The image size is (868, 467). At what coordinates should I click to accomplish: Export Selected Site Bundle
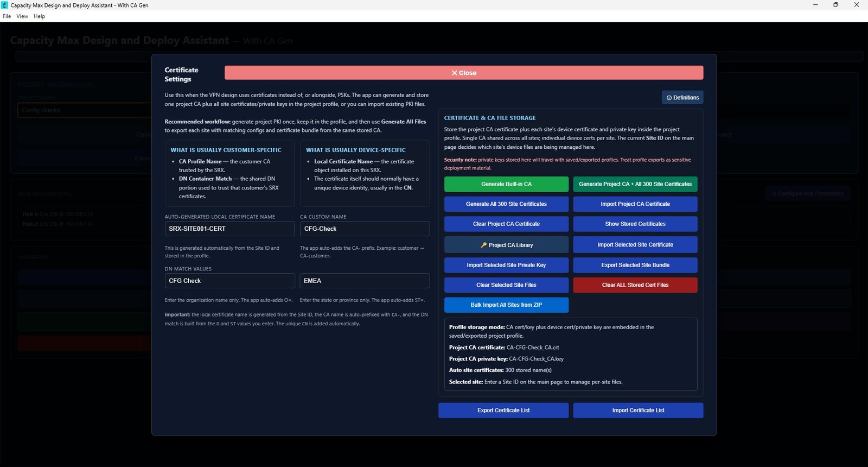point(635,265)
